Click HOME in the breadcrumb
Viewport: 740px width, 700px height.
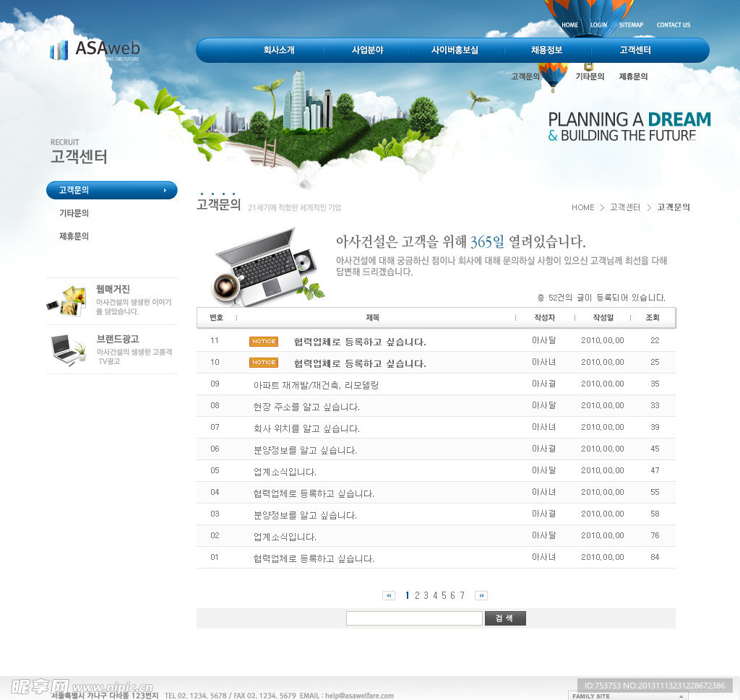click(583, 207)
